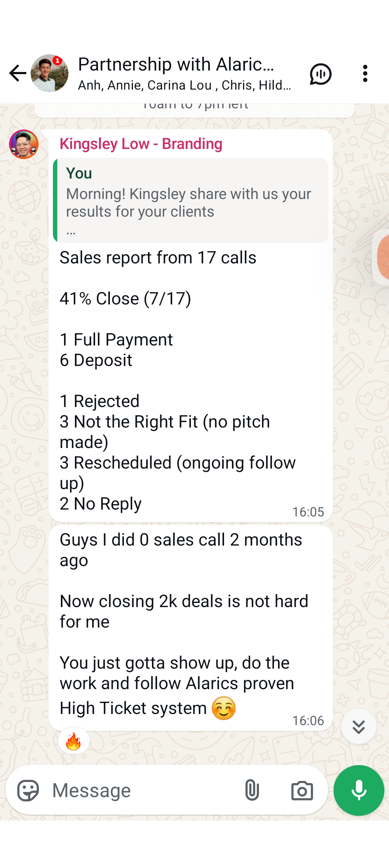Image resolution: width=389 pixels, height=868 pixels.
Task: Tap the back arrow icon
Action: tap(18, 73)
